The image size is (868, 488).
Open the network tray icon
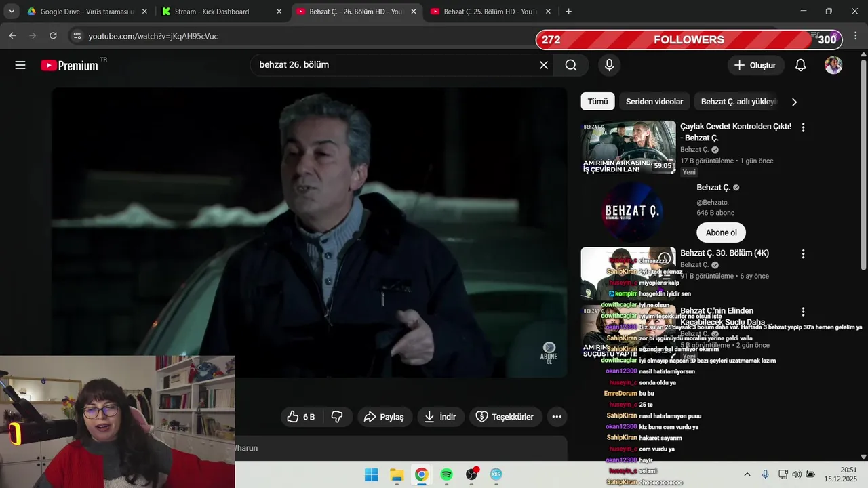(x=783, y=474)
